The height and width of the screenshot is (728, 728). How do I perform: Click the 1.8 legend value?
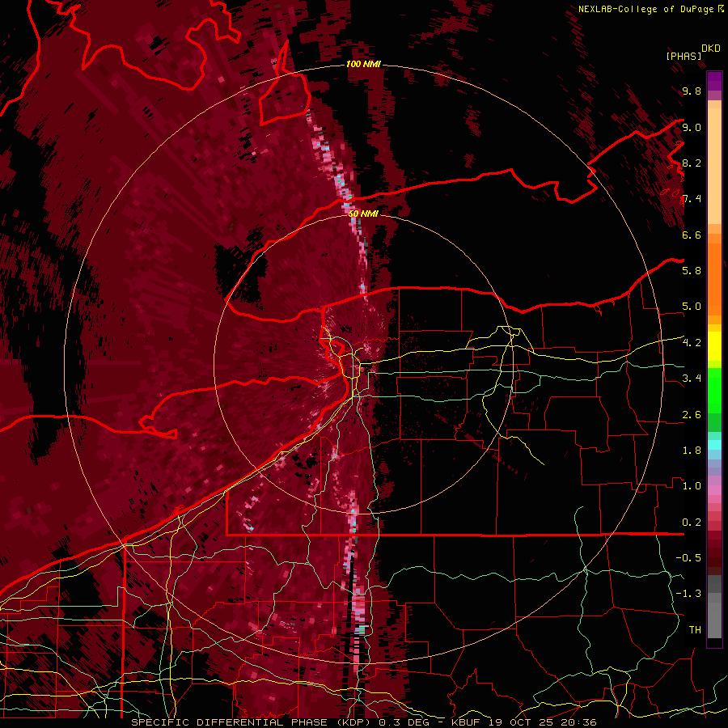point(692,451)
